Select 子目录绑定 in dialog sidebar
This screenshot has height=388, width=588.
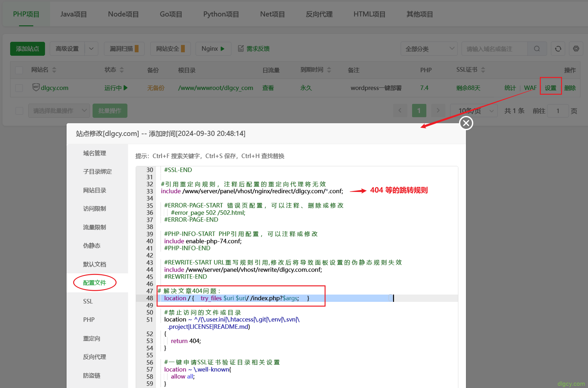tap(97, 172)
